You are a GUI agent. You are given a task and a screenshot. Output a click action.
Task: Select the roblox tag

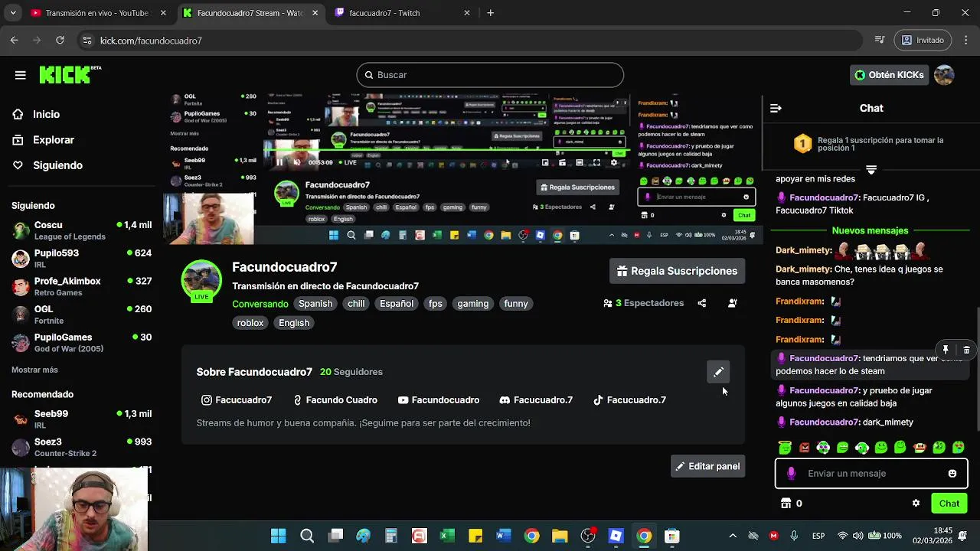point(250,323)
